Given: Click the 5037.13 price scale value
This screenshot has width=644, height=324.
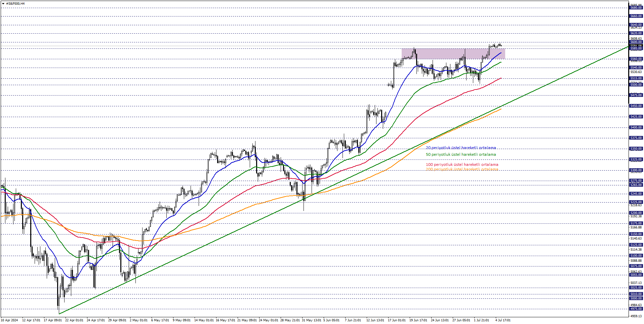Looking at the screenshot, I should (x=636, y=283).
